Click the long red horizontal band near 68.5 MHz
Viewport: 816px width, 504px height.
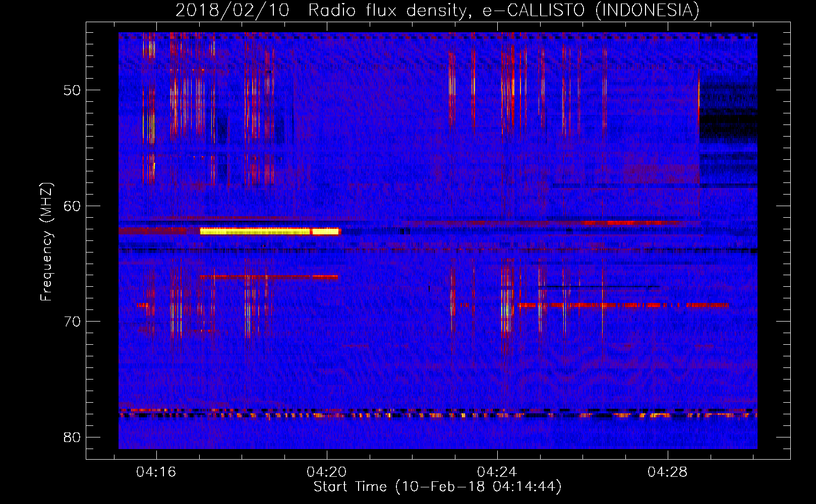point(623,305)
